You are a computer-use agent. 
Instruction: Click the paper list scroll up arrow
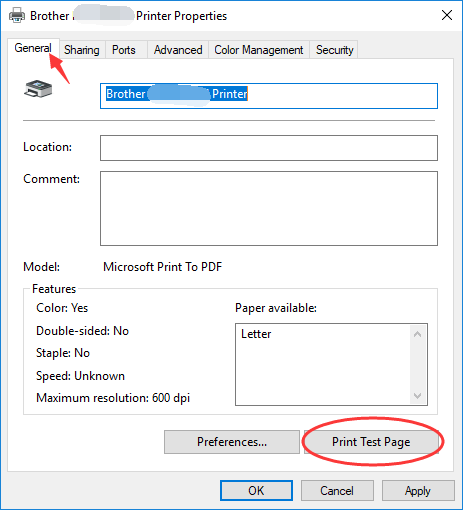click(417, 334)
